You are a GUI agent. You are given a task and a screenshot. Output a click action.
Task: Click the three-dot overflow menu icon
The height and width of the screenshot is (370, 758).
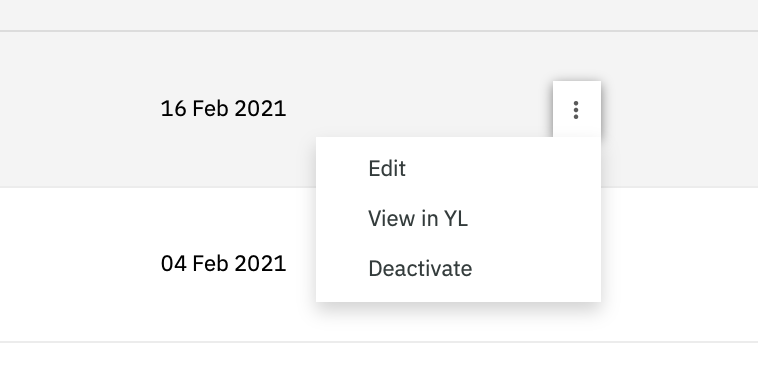click(576, 110)
